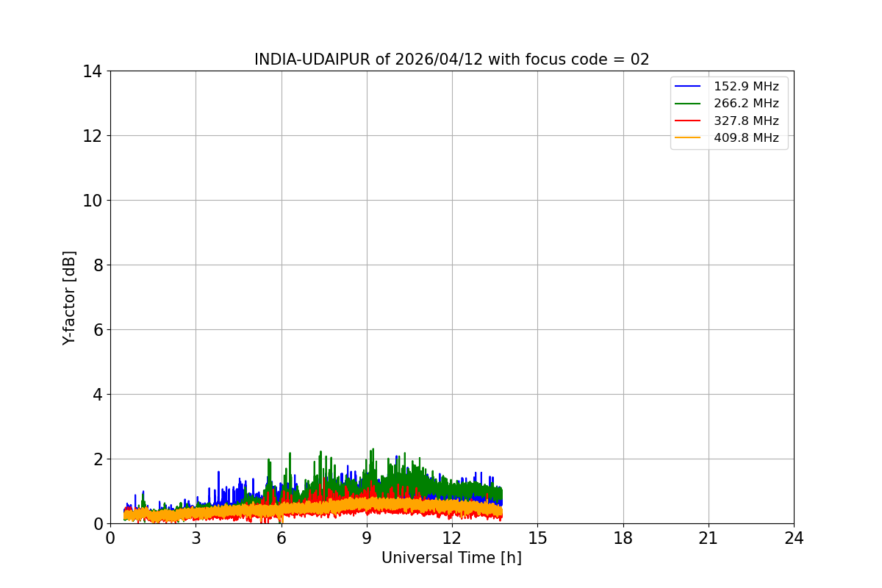The image size is (882, 588).
Task: Click the green 266.2 MHz legend line
Action: [688, 104]
